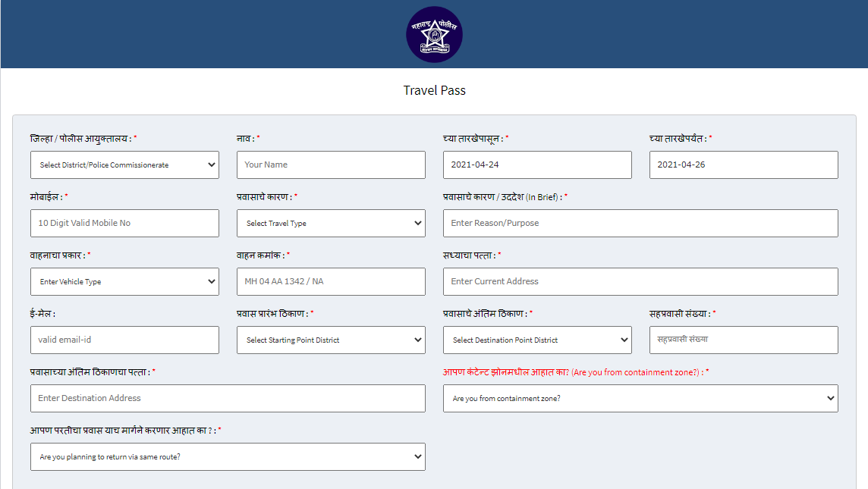Select the start date field showing 2021-04-24
The width and height of the screenshot is (868, 489).
[537, 165]
